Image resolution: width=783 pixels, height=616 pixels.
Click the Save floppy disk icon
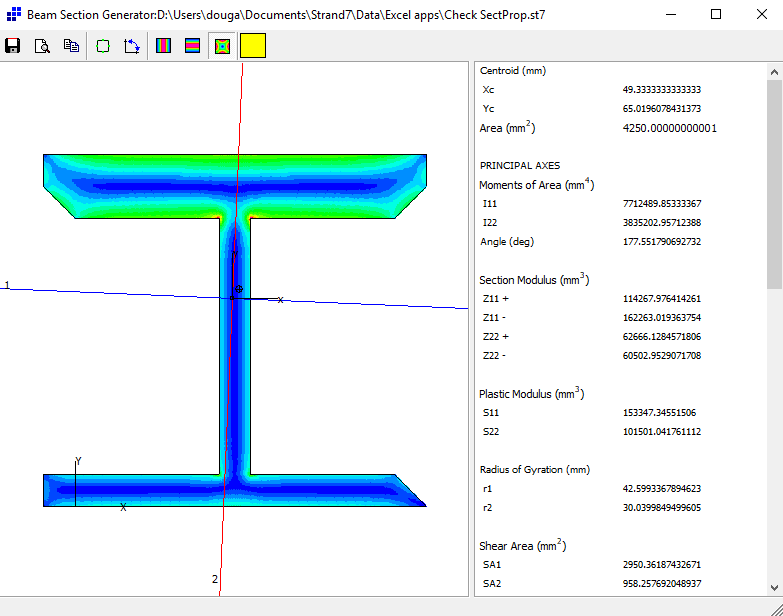tap(13, 46)
